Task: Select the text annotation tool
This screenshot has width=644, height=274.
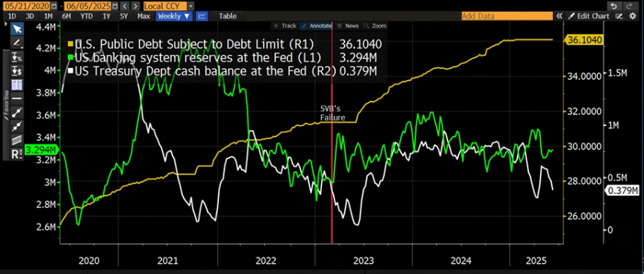Action: click(17, 85)
